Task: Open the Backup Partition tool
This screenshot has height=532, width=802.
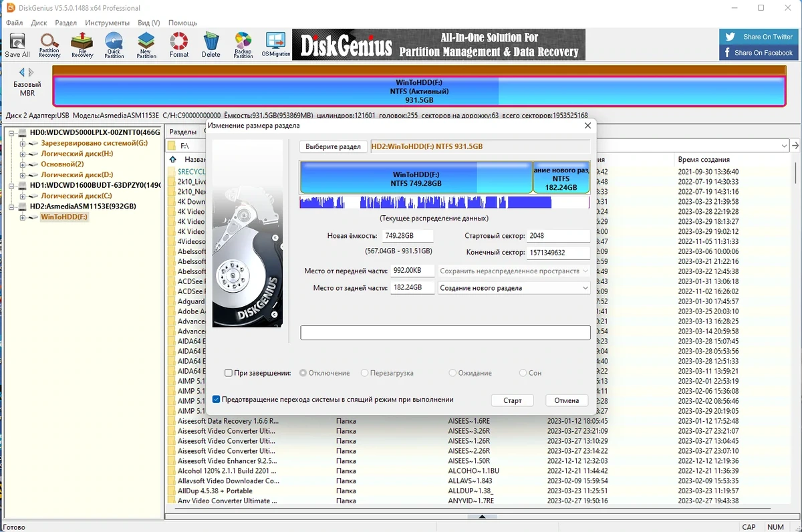Action: [243, 45]
